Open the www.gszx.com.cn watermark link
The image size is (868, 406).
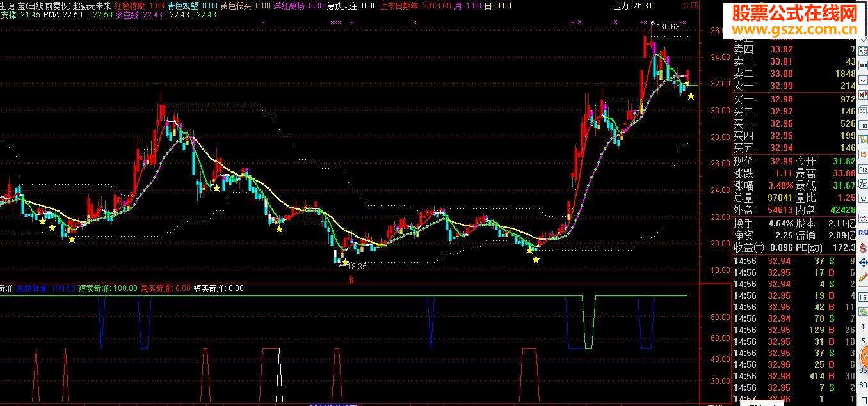pos(794,28)
